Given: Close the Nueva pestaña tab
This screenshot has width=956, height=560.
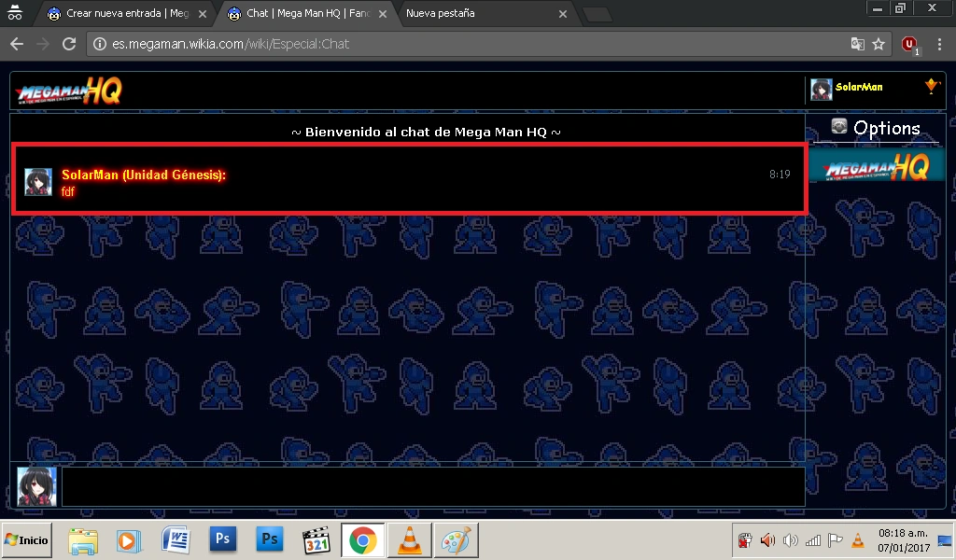Looking at the screenshot, I should coord(563,13).
